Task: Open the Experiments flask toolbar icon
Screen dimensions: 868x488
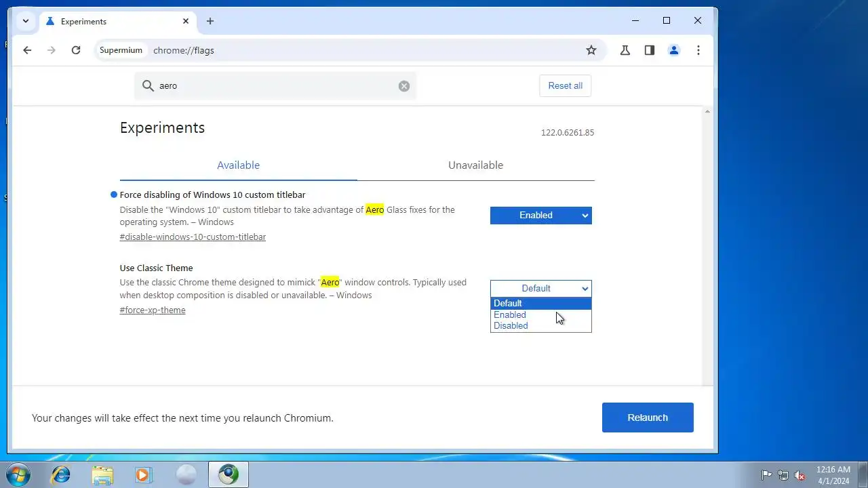Action: click(625, 50)
